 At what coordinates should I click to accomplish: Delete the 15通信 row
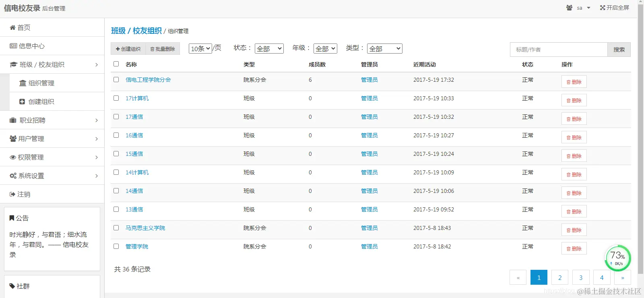(x=574, y=156)
